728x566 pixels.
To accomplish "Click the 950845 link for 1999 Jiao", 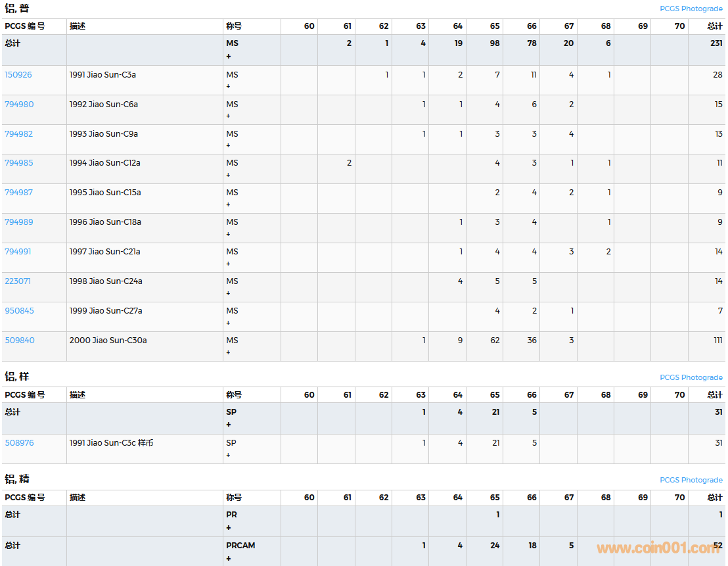I will [x=19, y=311].
